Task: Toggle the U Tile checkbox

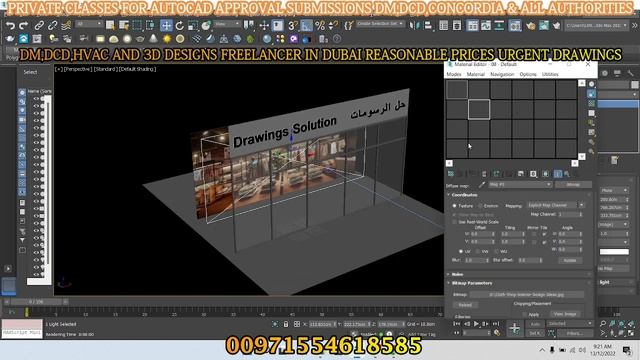Action: (544, 234)
